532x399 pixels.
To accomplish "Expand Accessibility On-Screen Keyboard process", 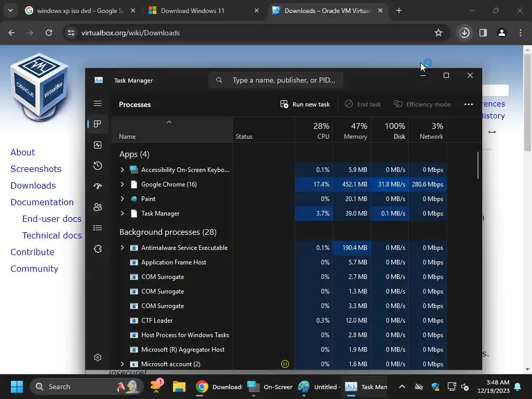I will tap(122, 170).
